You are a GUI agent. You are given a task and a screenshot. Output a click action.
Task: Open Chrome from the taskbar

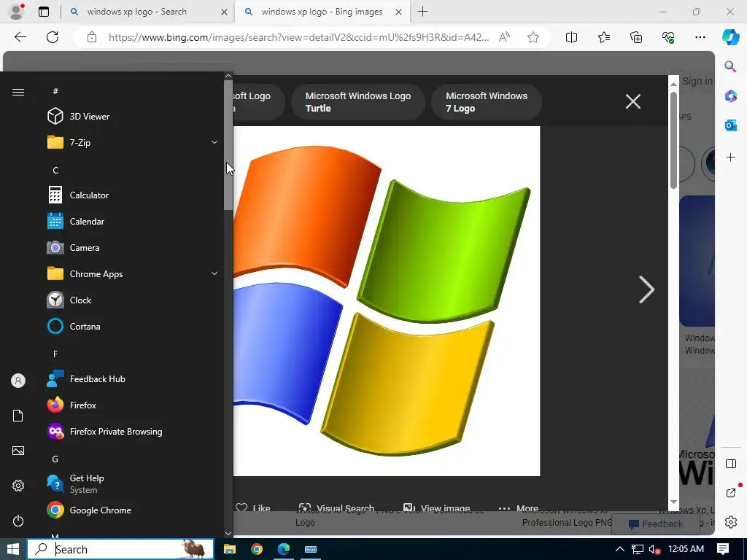(257, 549)
